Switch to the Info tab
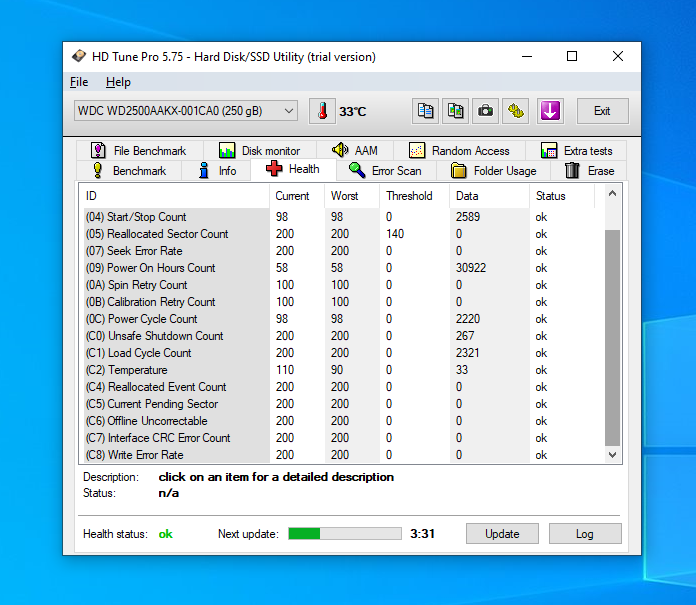 217,170
